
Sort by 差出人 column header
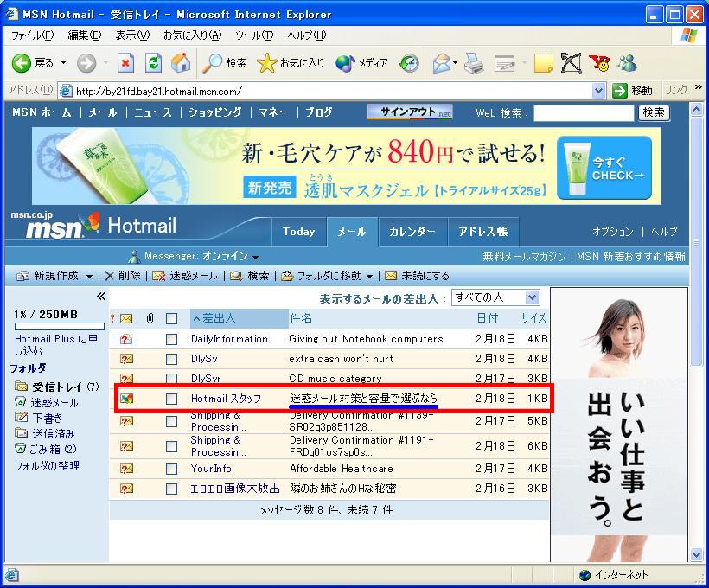pyautogui.click(x=239, y=318)
